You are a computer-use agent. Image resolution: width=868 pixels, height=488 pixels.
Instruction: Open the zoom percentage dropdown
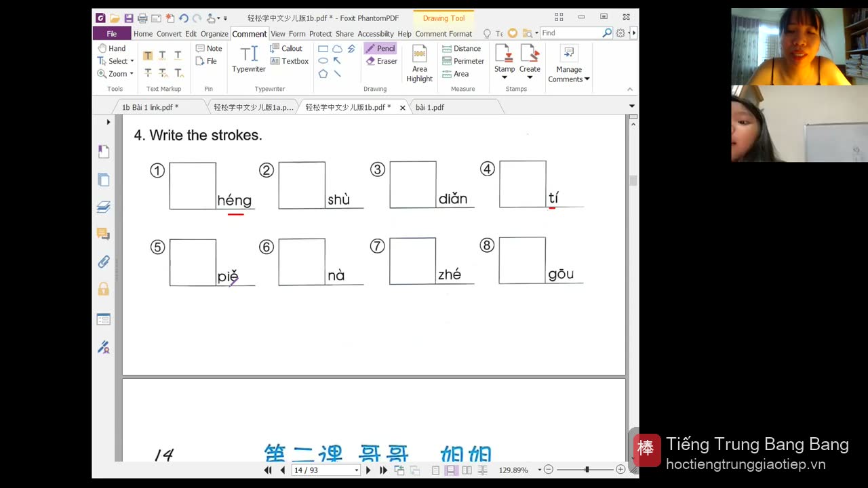pyautogui.click(x=540, y=470)
